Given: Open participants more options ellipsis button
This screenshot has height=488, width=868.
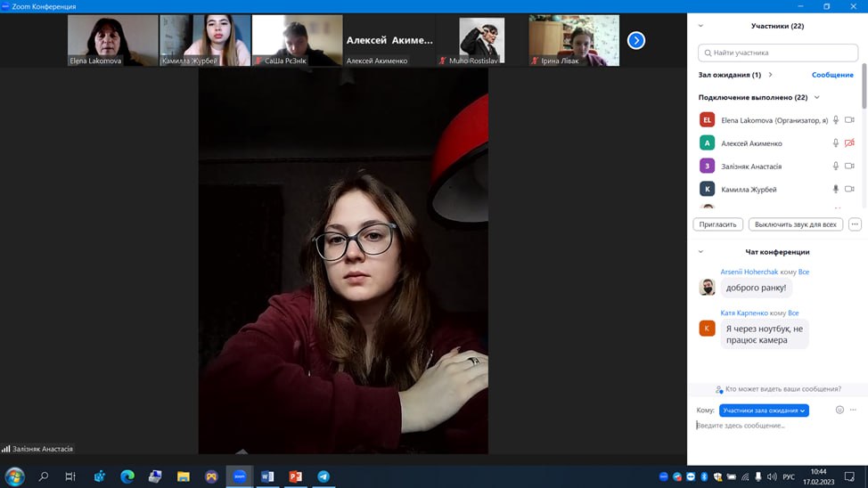Looking at the screenshot, I should click(x=855, y=224).
